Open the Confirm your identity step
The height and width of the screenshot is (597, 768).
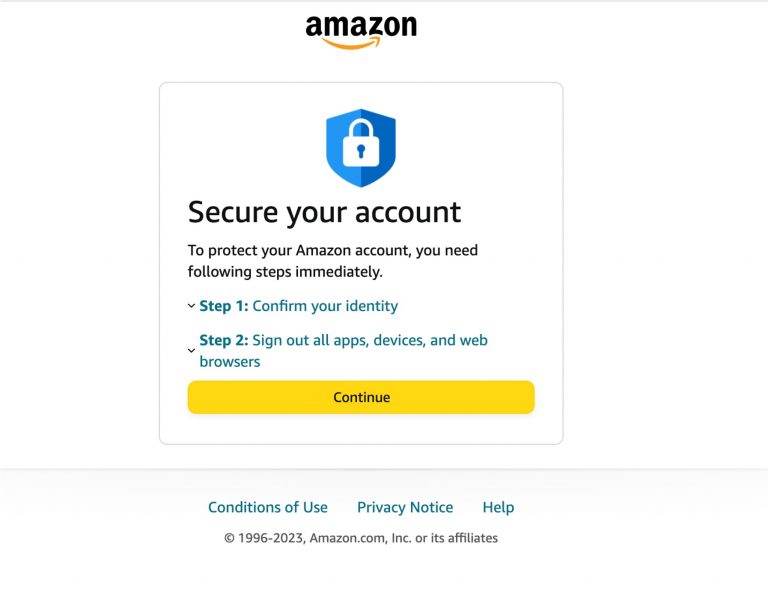325,306
